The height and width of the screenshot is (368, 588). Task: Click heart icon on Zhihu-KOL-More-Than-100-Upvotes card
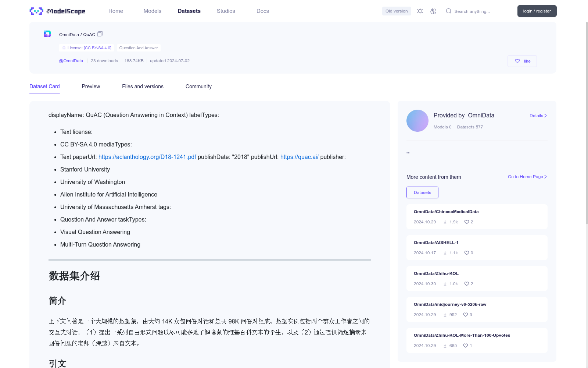pyautogui.click(x=466, y=346)
